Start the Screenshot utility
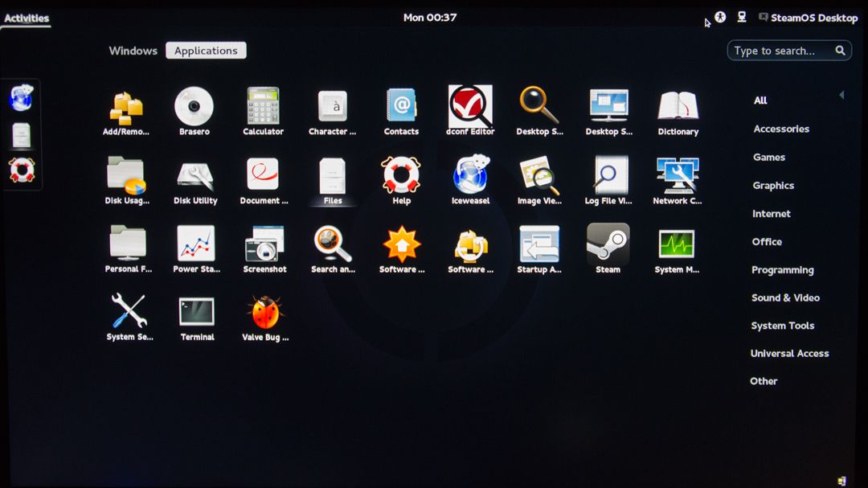The height and width of the screenshot is (488, 868). pos(264,245)
